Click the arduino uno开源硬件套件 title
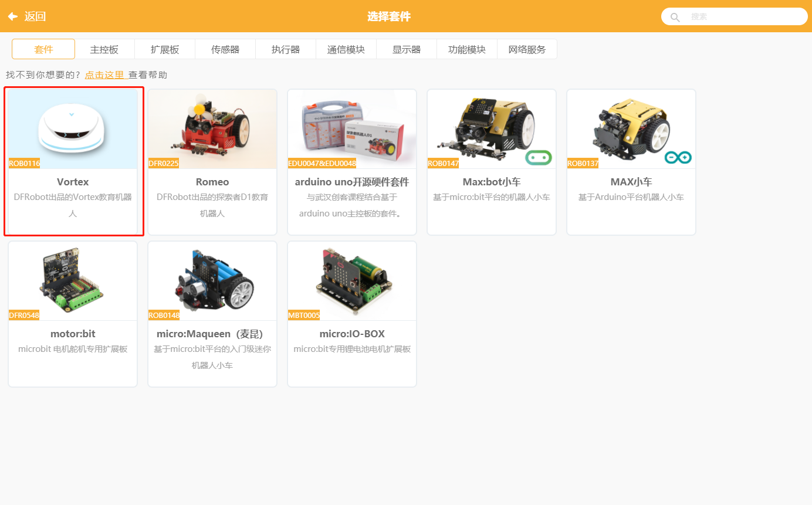 352,182
